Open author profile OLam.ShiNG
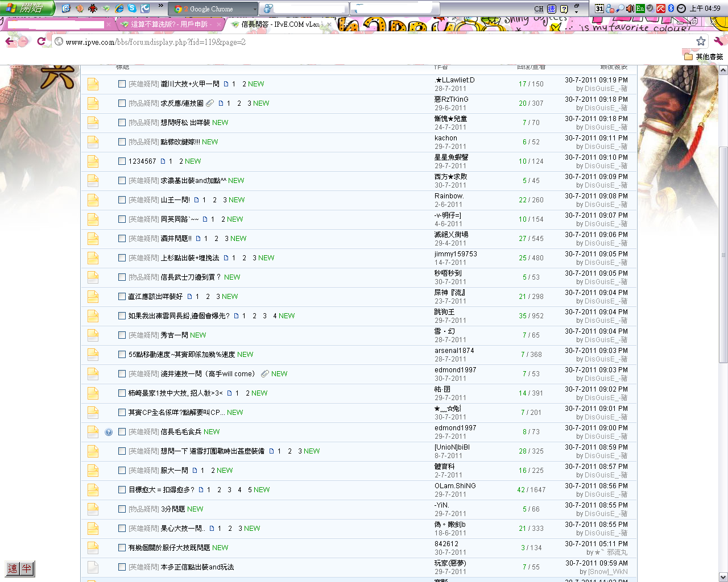Screen dimensions: 728x582 coord(455,486)
